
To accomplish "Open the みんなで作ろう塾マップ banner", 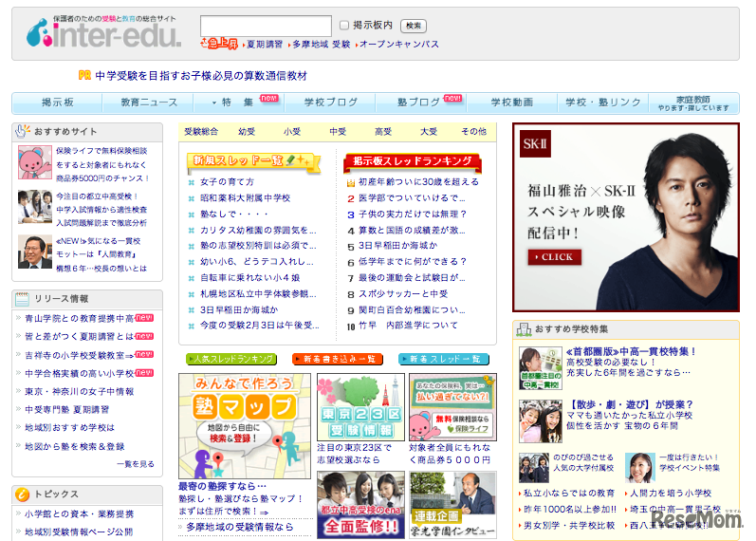I will tap(245, 425).
